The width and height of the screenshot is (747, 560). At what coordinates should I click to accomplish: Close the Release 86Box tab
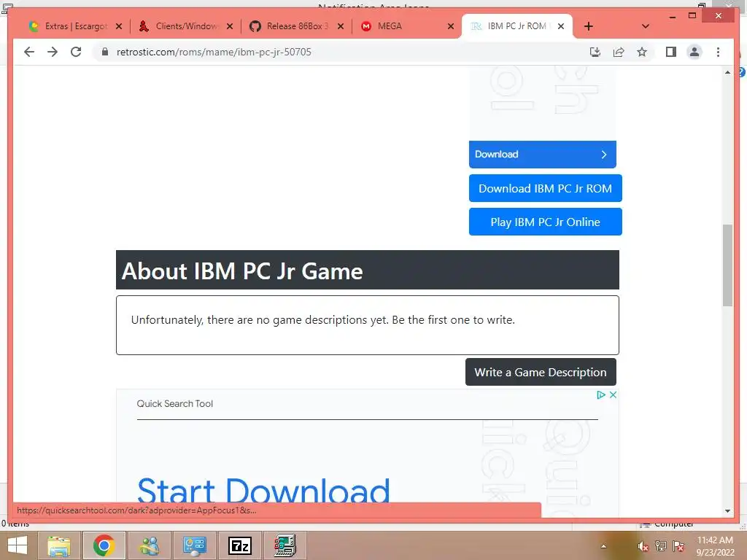point(341,26)
